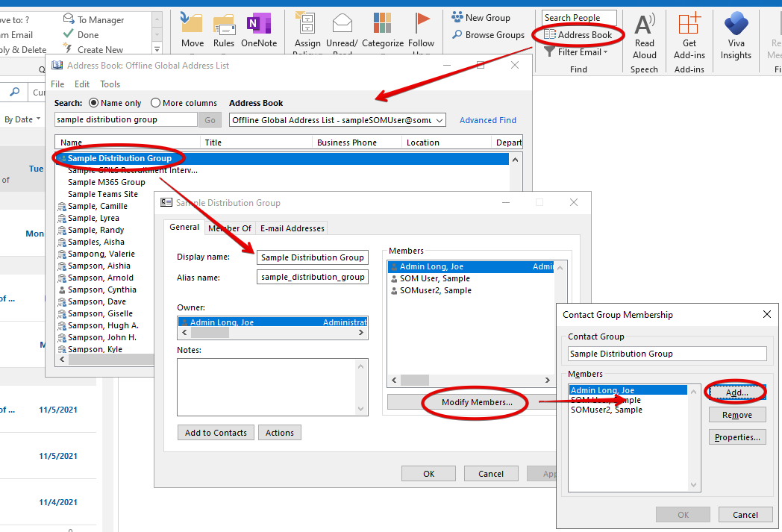Expand the By Date sort dropdown
Screen dimensions: 782x532
pos(22,119)
